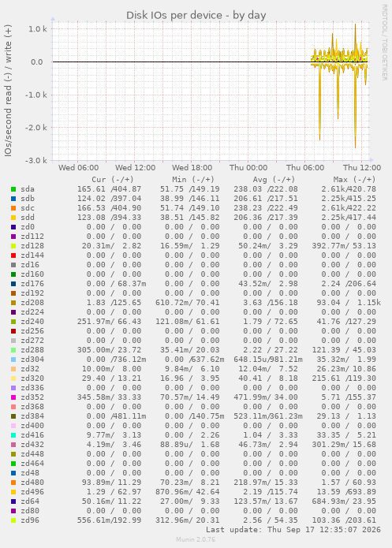The image size is (392, 548).
Task: Click the 'Avg (-/+)' column header
Action: point(274,179)
